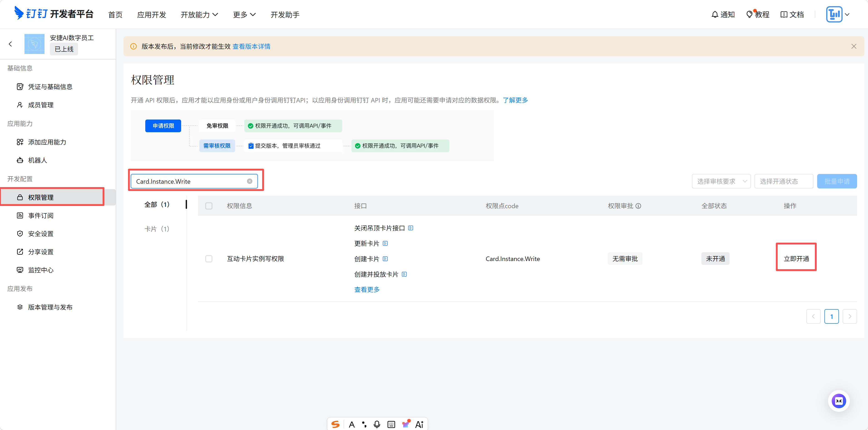Click the 了解更多 link
868x430 pixels.
[515, 100]
